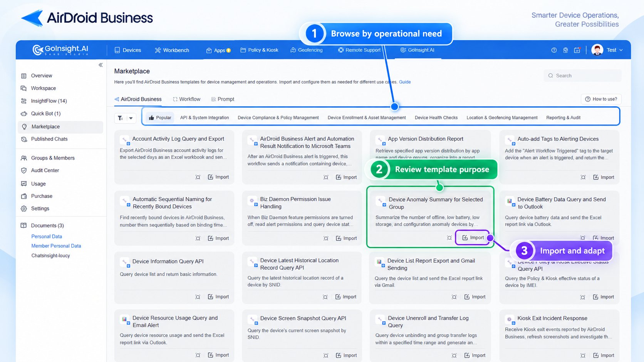Click the How to use? button

point(601,99)
